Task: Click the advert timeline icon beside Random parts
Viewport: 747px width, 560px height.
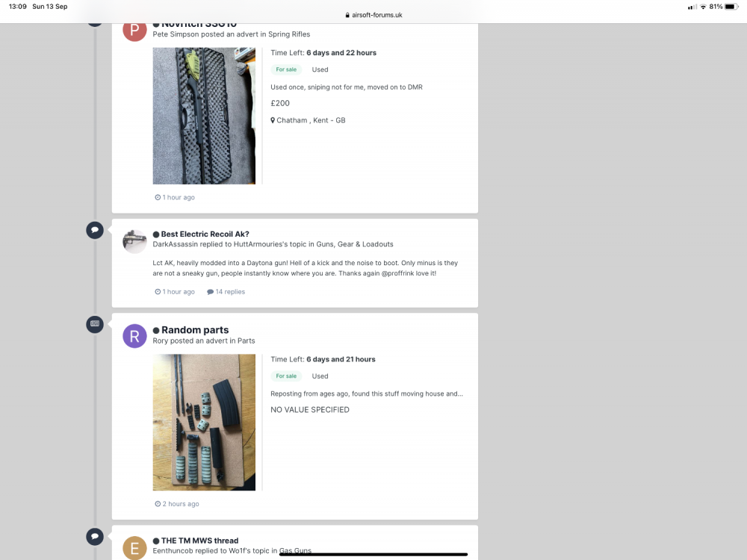Action: click(x=95, y=324)
